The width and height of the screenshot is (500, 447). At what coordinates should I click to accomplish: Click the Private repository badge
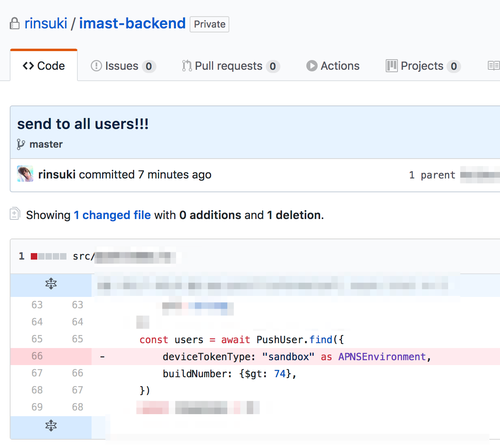point(209,24)
